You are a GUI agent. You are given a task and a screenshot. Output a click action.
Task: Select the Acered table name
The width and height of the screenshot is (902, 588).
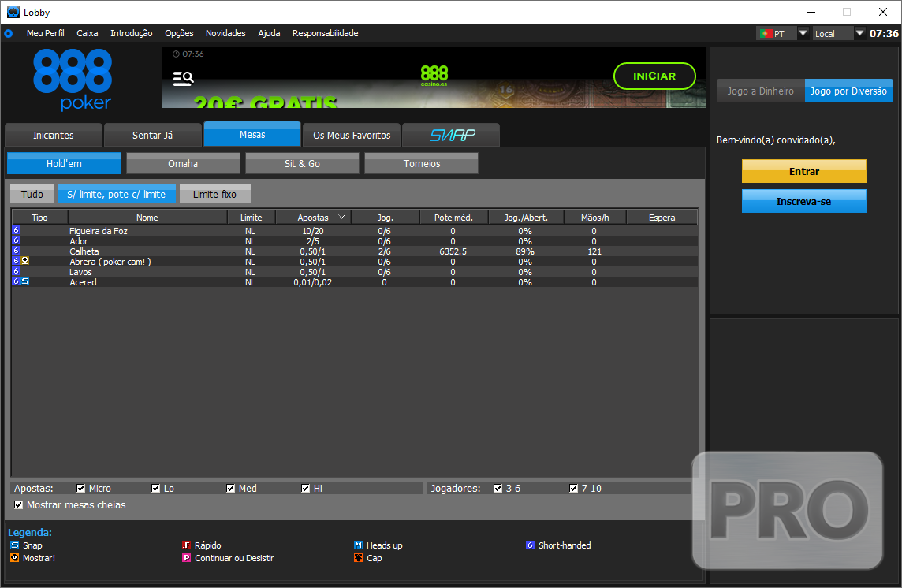tap(83, 282)
